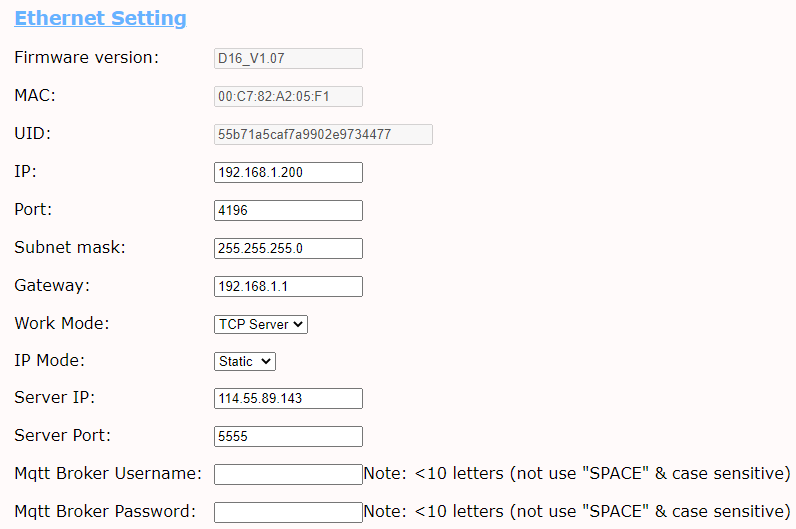Focus the IP address input box
This screenshot has height=529, width=796.
tap(288, 173)
